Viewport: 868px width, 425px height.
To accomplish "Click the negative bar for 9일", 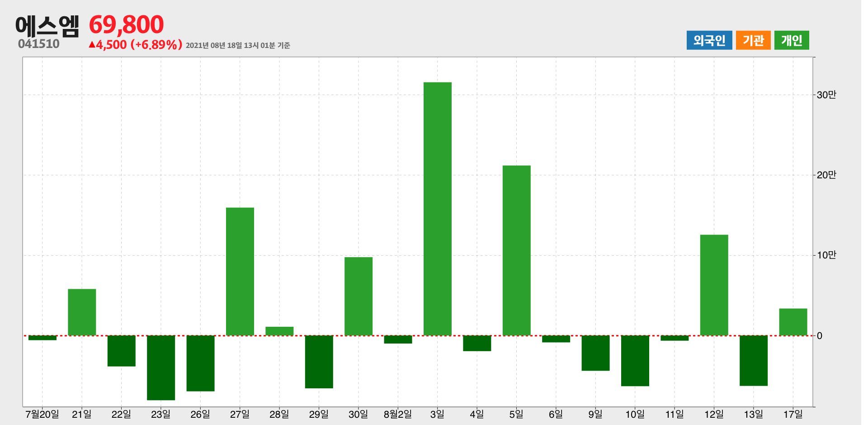I will click(x=595, y=353).
